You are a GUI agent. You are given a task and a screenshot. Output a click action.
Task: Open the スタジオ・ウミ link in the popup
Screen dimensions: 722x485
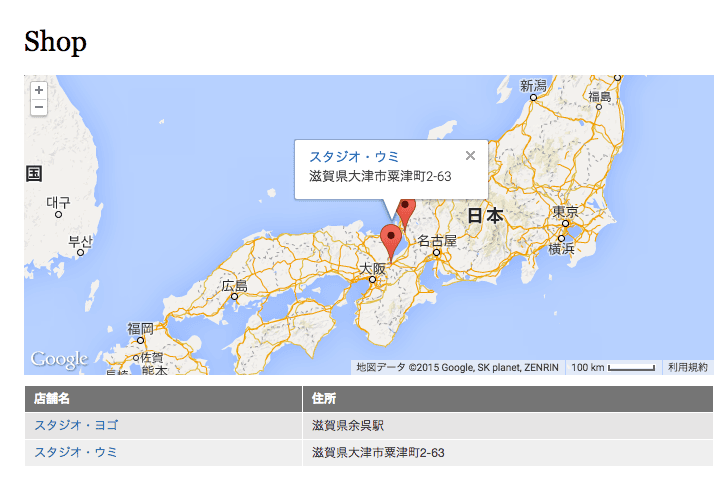(354, 157)
